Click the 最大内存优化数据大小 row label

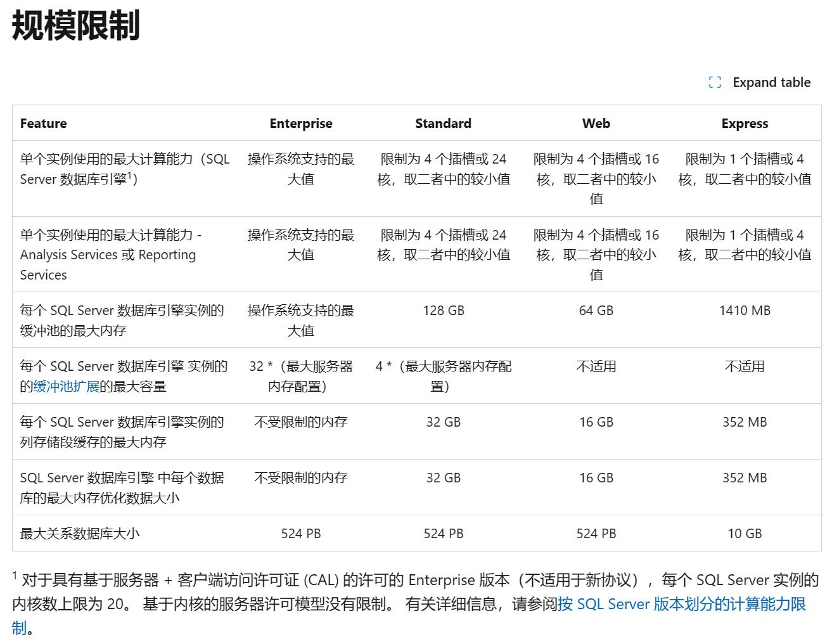(x=122, y=487)
